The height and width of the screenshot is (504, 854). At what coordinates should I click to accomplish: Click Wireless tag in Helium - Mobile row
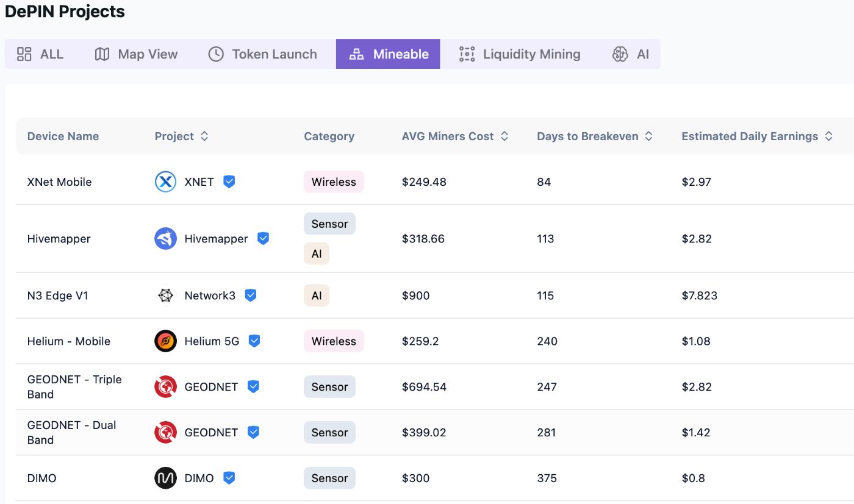click(x=334, y=341)
